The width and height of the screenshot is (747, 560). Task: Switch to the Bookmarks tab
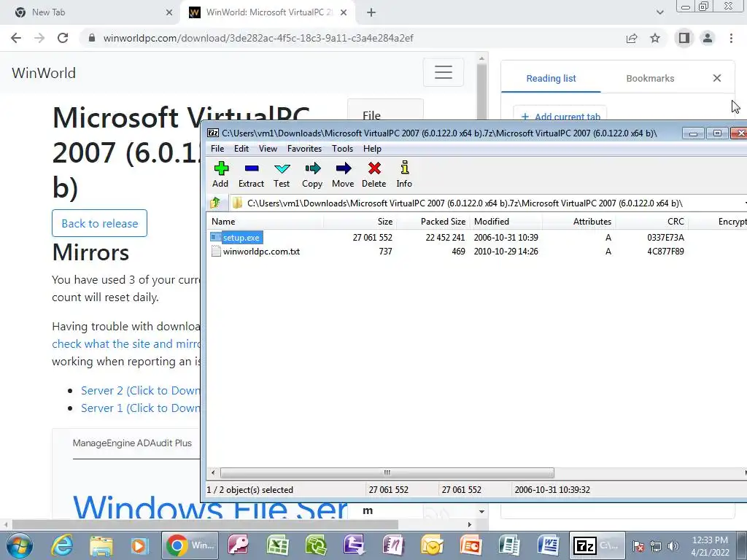click(650, 79)
